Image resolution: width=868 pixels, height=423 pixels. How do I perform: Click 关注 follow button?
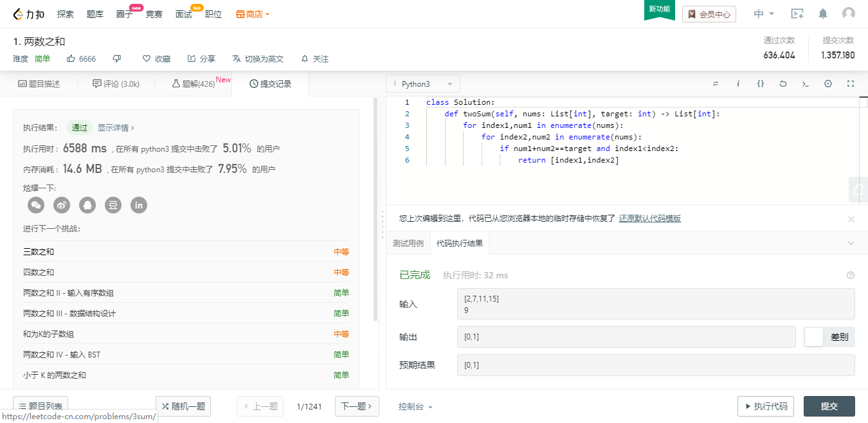[x=315, y=59]
